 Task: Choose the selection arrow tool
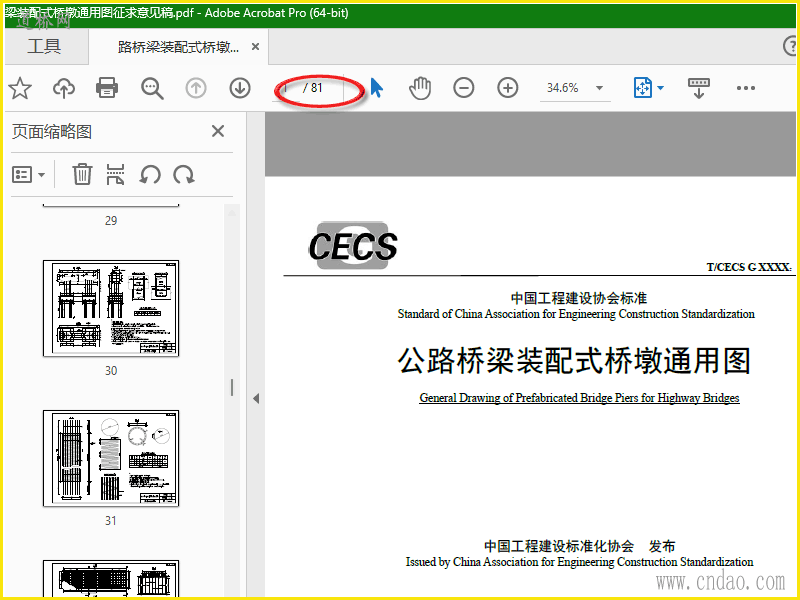click(376, 88)
